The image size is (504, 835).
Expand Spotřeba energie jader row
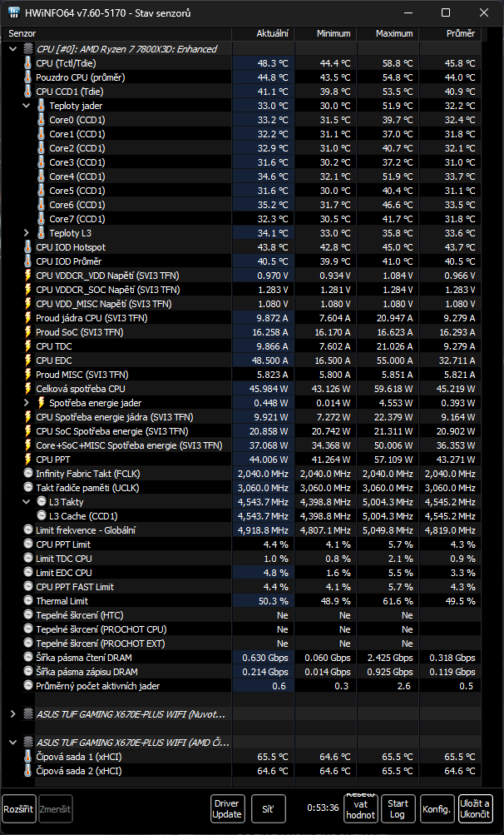click(x=26, y=403)
